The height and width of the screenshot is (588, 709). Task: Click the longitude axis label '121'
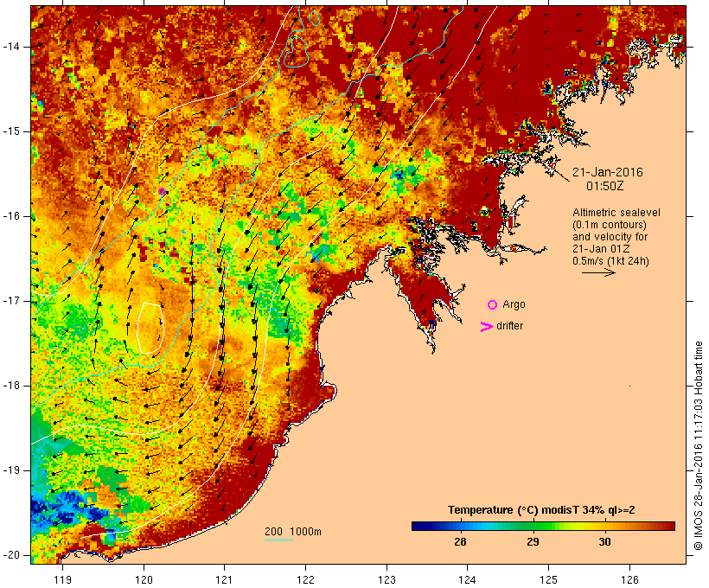click(x=225, y=580)
